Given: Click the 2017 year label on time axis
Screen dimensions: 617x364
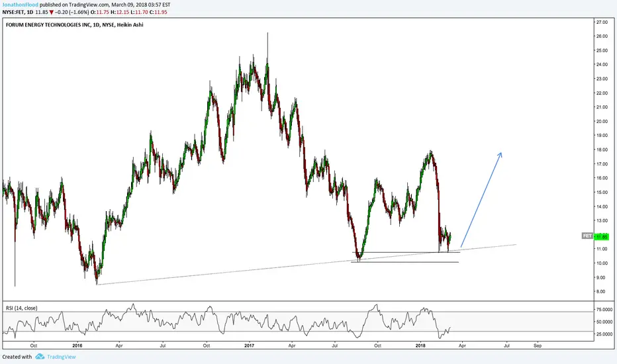Looking at the screenshot, I should [249, 346].
